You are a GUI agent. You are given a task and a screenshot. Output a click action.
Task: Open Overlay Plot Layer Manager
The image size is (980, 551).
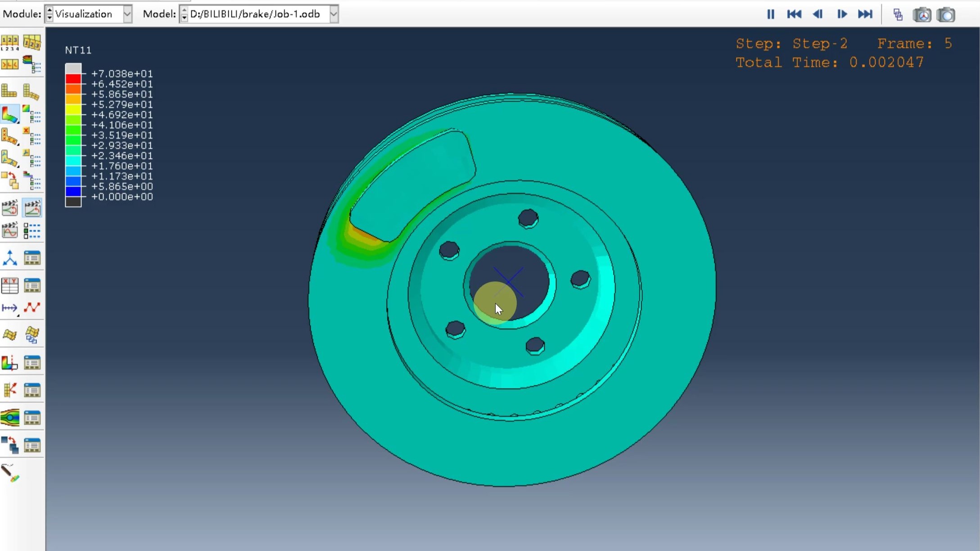pos(32,445)
